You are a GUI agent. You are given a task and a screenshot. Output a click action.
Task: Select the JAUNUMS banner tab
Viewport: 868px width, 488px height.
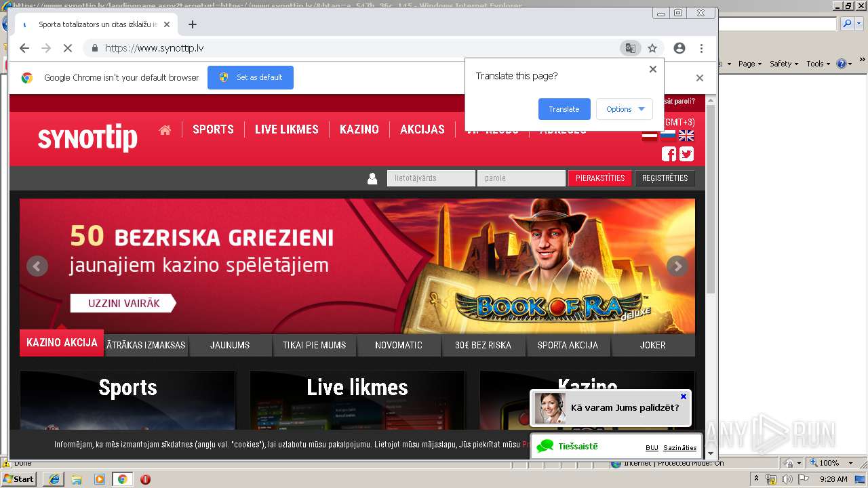pyautogui.click(x=230, y=345)
